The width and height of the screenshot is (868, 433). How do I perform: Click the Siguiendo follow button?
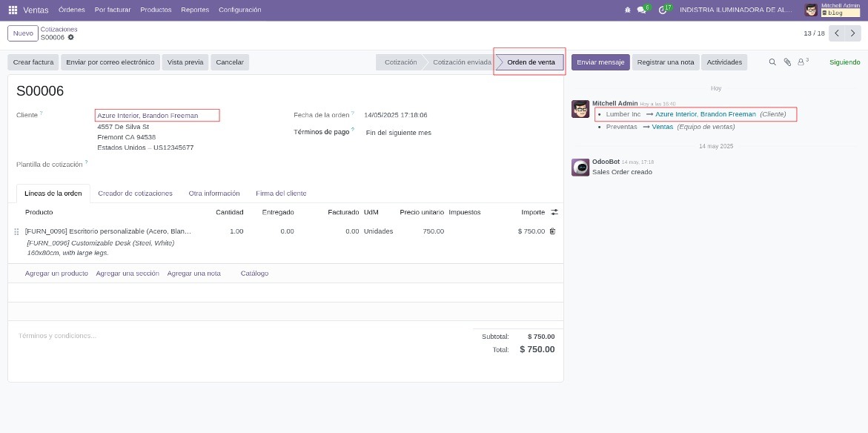coord(845,62)
